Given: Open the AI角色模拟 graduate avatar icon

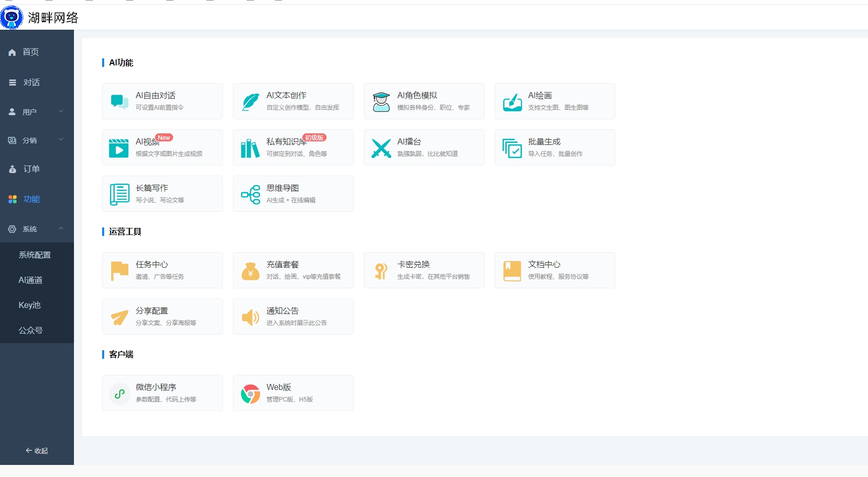Looking at the screenshot, I should [x=381, y=101].
